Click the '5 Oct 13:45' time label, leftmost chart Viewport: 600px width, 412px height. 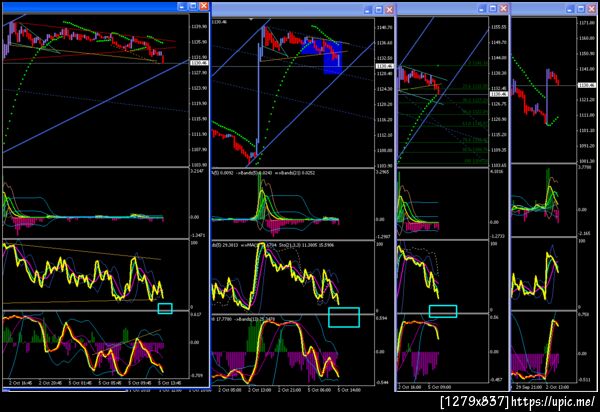(x=170, y=383)
